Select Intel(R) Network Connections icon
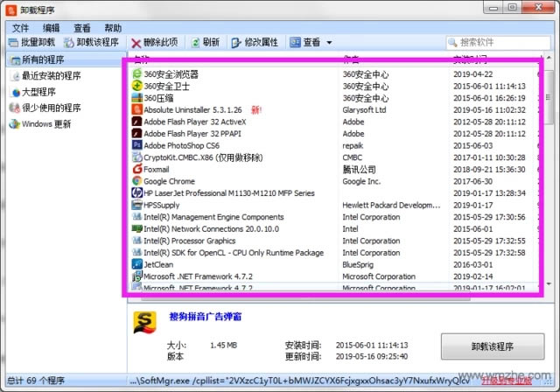 pos(137,228)
